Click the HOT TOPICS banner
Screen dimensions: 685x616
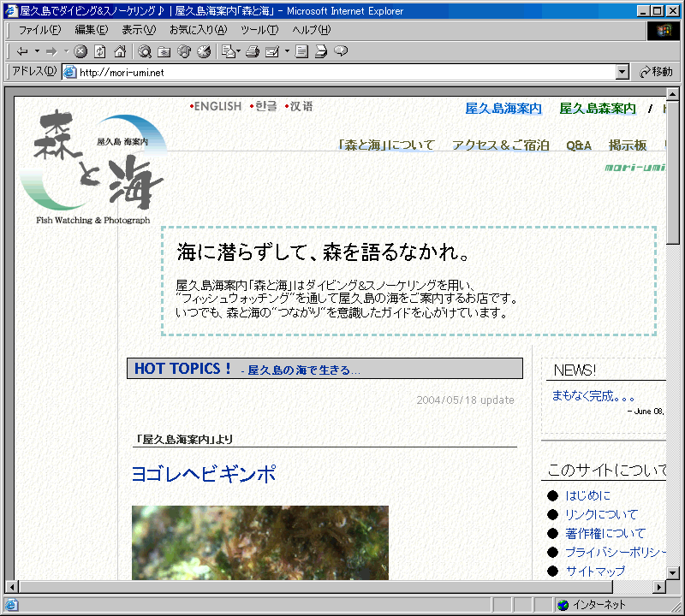pos(325,369)
